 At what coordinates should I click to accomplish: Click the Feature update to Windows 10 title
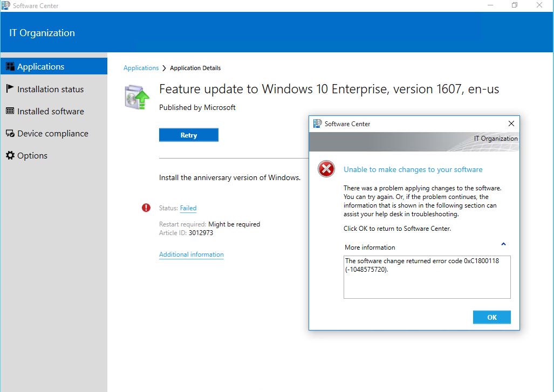(329, 89)
